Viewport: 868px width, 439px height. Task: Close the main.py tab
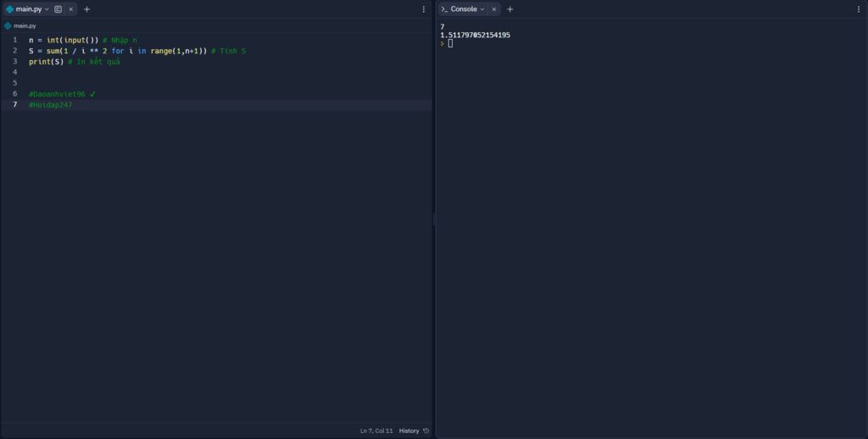pos(70,9)
